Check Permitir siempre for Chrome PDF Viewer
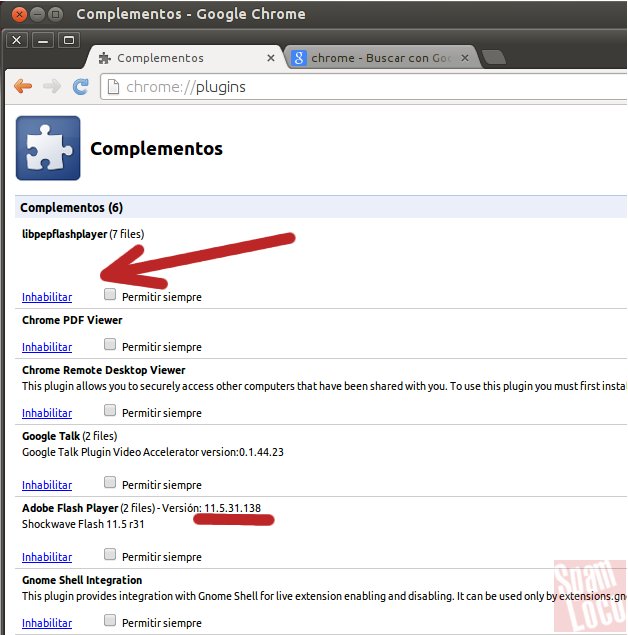This screenshot has height=635, width=628. 110,344
